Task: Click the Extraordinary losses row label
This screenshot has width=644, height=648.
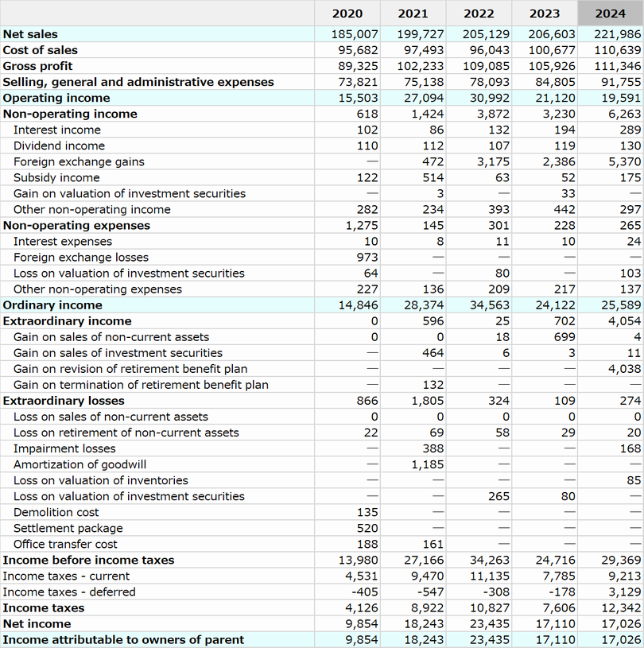Action: pyautogui.click(x=64, y=401)
